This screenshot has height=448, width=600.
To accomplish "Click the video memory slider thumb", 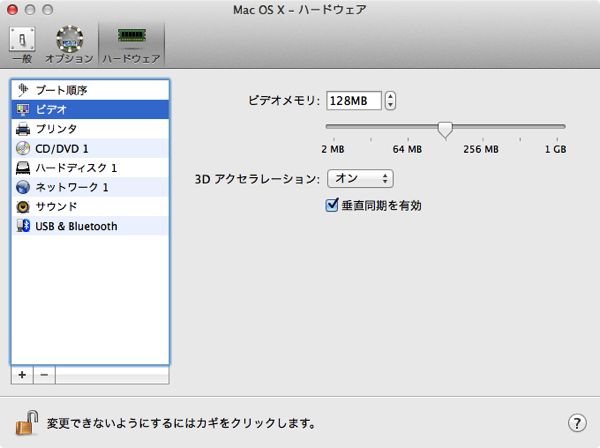I will point(445,130).
